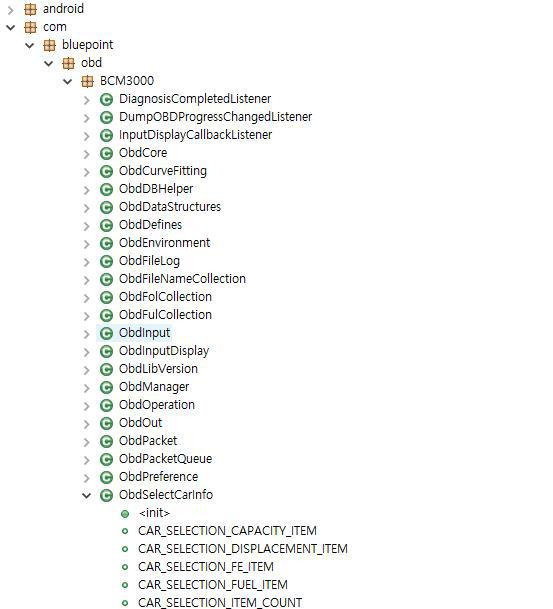553x609 pixels.
Task: Collapse the ObdSelectCarInfo class node
Action: tap(87, 496)
